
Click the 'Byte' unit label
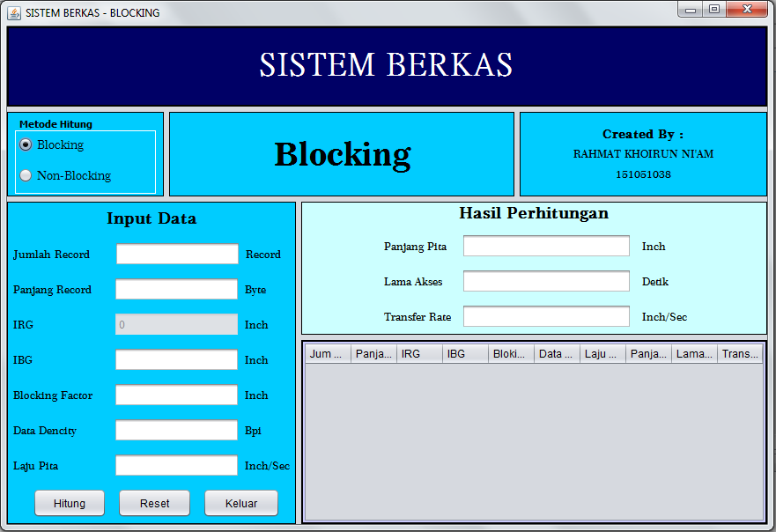[x=255, y=290]
